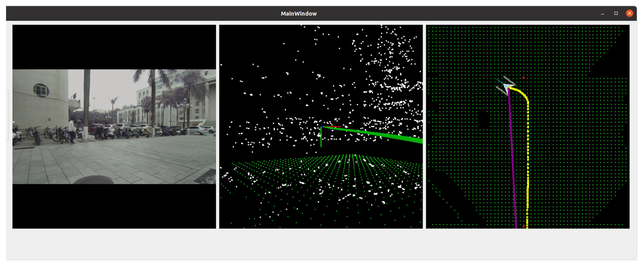This screenshot has width=644, height=267.
Task: Click the MainWindow title text
Action: coord(299,13)
